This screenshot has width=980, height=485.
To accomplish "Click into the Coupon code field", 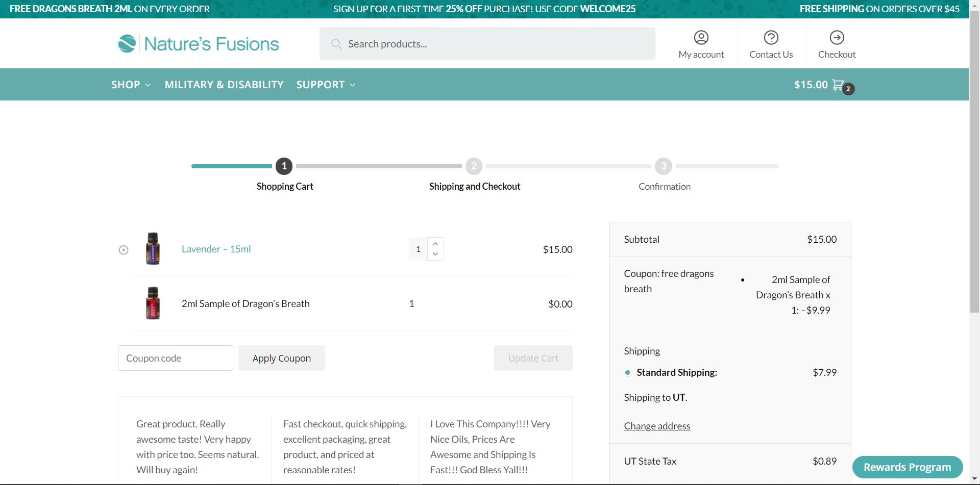I will click(x=175, y=358).
